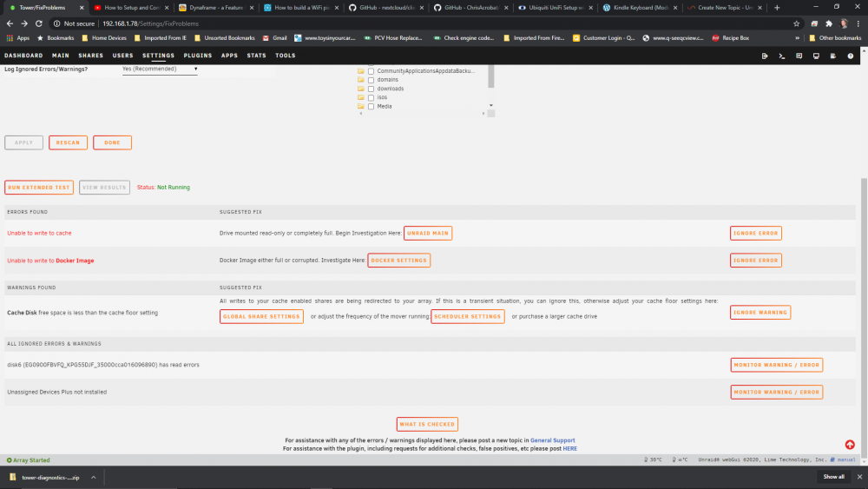The width and height of the screenshot is (868, 489).
Task: Click the Show all downloads button
Action: click(x=833, y=477)
